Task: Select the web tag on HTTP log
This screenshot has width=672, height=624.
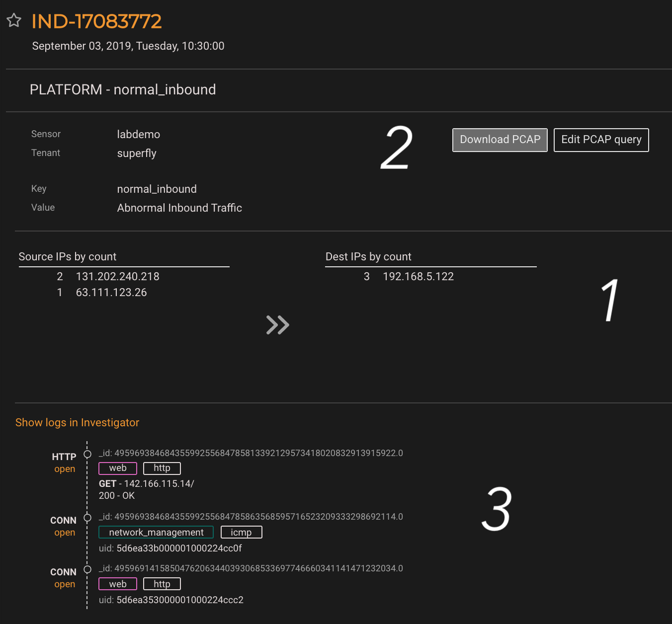Action: [118, 468]
